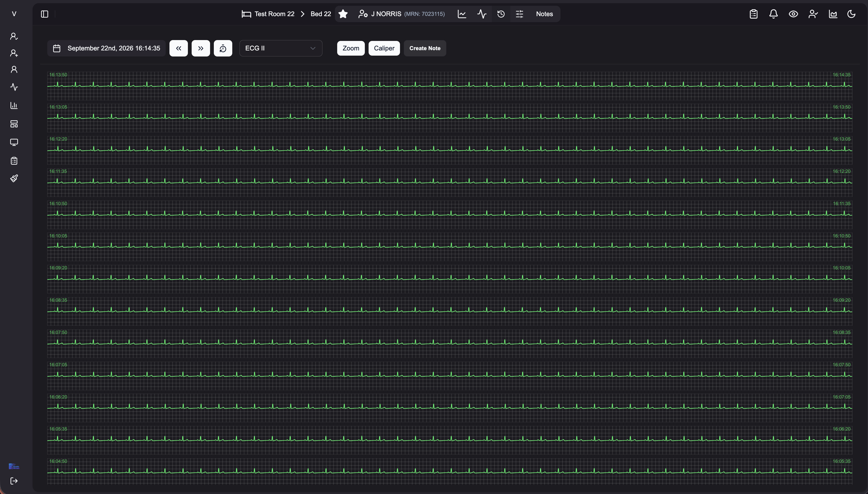Click the add user icon in sidebar
The height and width of the screenshot is (494, 868).
coord(14,53)
